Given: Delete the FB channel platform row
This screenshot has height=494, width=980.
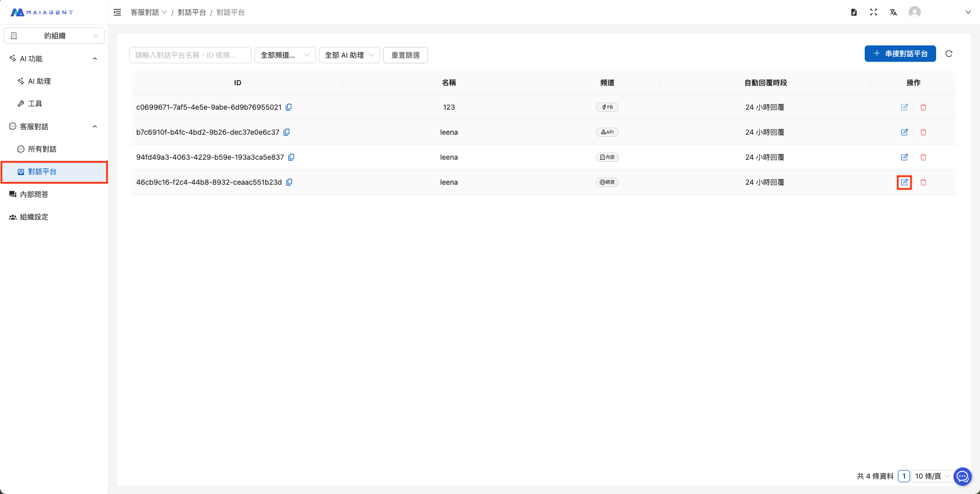Looking at the screenshot, I should [x=923, y=107].
